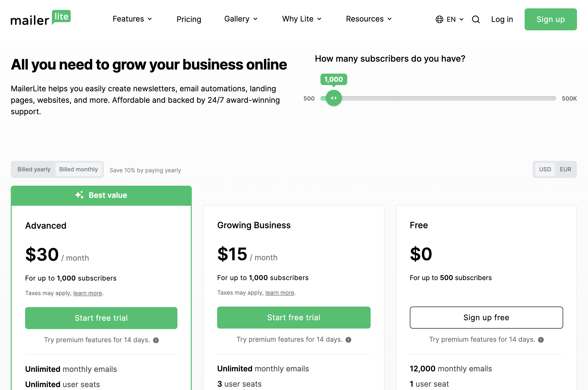Image resolution: width=588 pixels, height=390 pixels.
Task: Open the Why Lite dropdown
Action: pyautogui.click(x=302, y=19)
